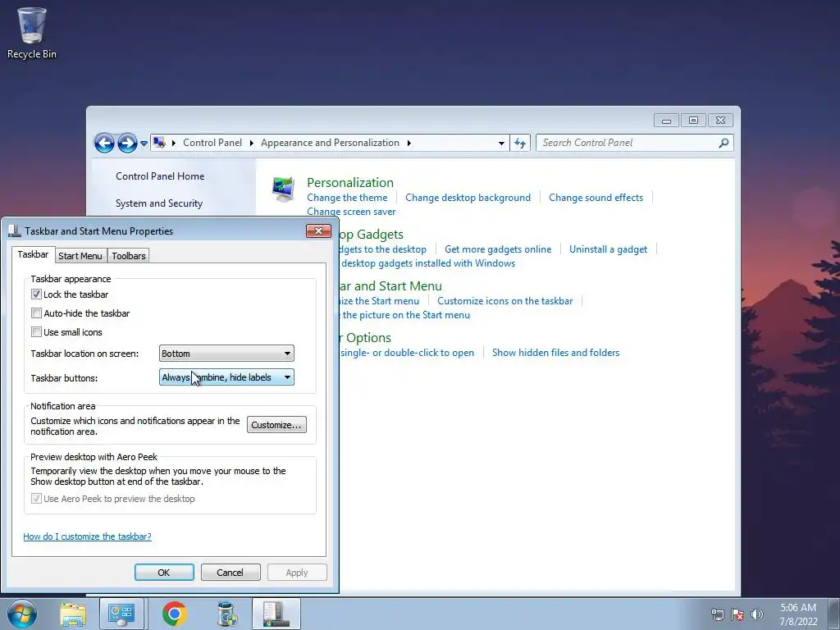
Task: Enable Use small icons checkbox
Action: pyautogui.click(x=36, y=332)
